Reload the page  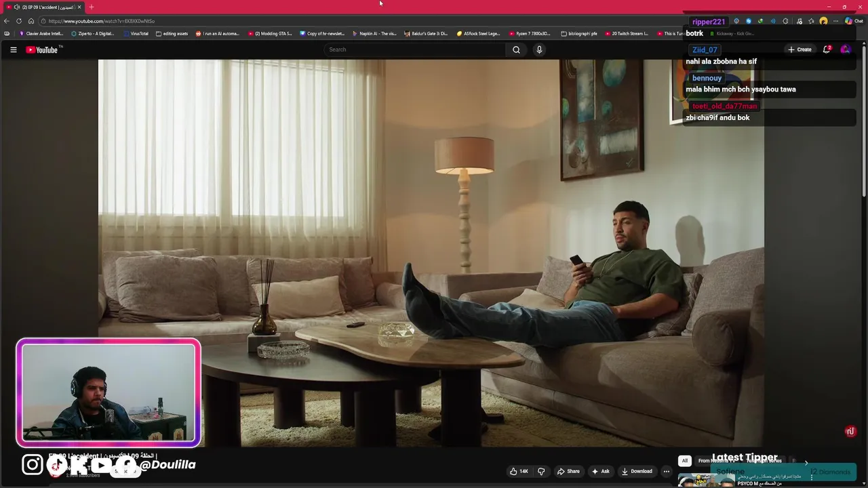pyautogui.click(x=19, y=21)
